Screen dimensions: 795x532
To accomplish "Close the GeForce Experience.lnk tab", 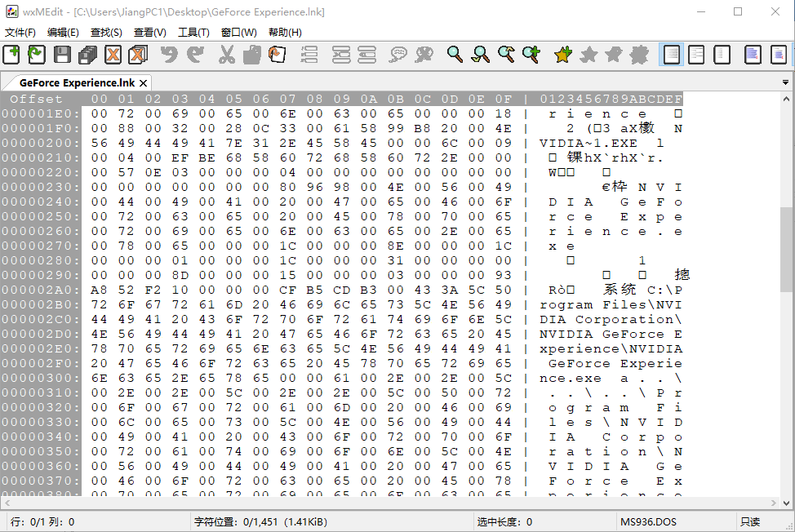I will pyautogui.click(x=144, y=83).
